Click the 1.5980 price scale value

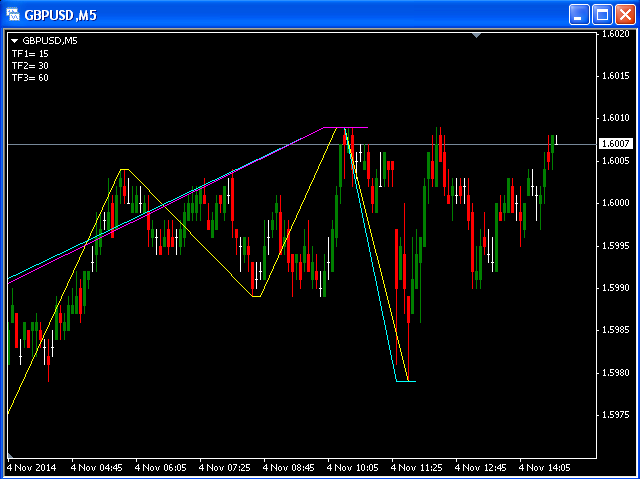click(617, 373)
